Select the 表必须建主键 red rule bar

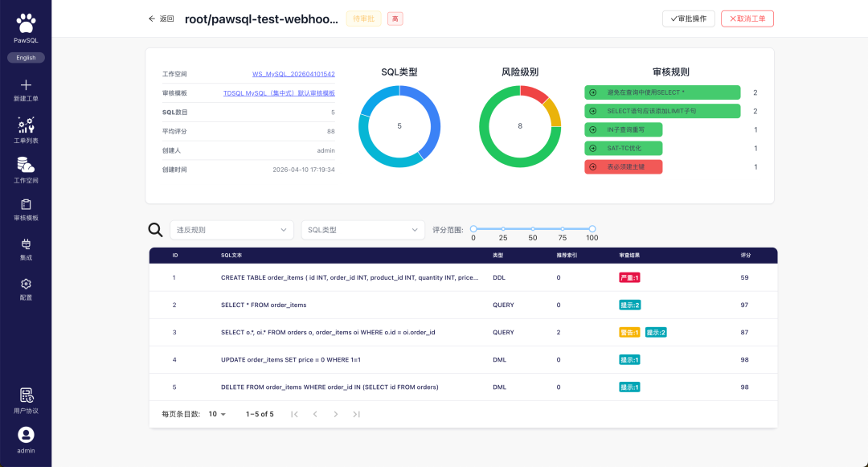(624, 166)
